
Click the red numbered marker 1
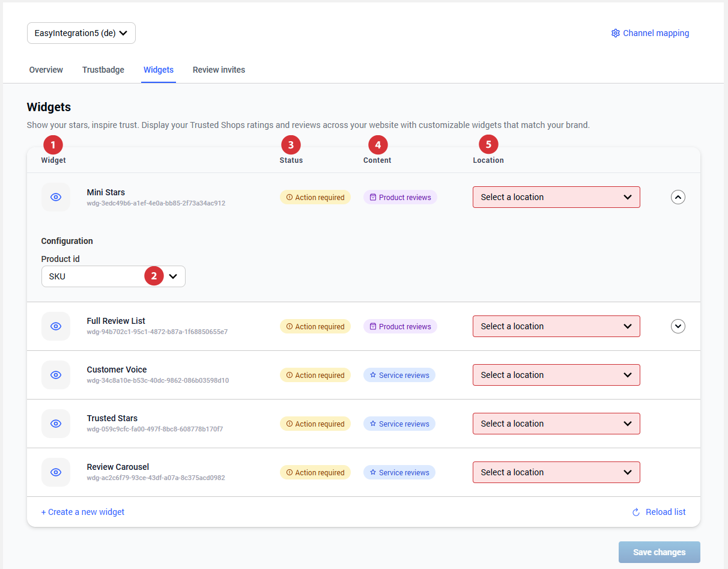pyautogui.click(x=53, y=145)
